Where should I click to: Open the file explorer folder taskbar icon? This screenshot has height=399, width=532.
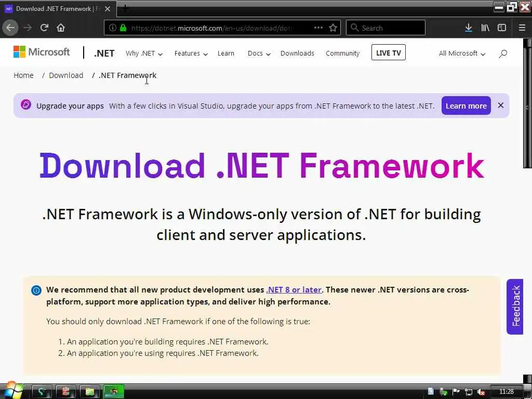coord(89,392)
